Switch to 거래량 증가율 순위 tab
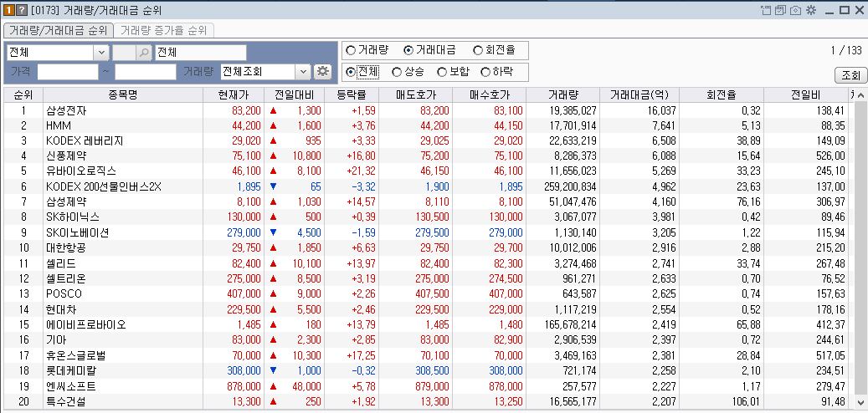The height and width of the screenshot is (413, 868). (x=163, y=30)
